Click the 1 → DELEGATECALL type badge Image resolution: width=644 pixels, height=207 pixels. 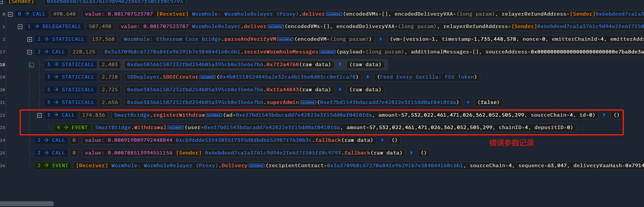(54, 27)
